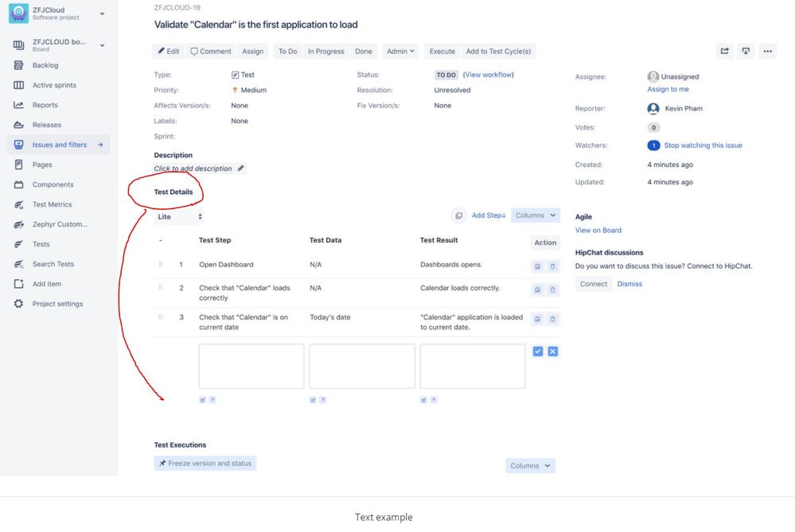Viewport: 795px width, 532px height.
Task: Open editor icon under Test Step field
Action: [x=202, y=400]
